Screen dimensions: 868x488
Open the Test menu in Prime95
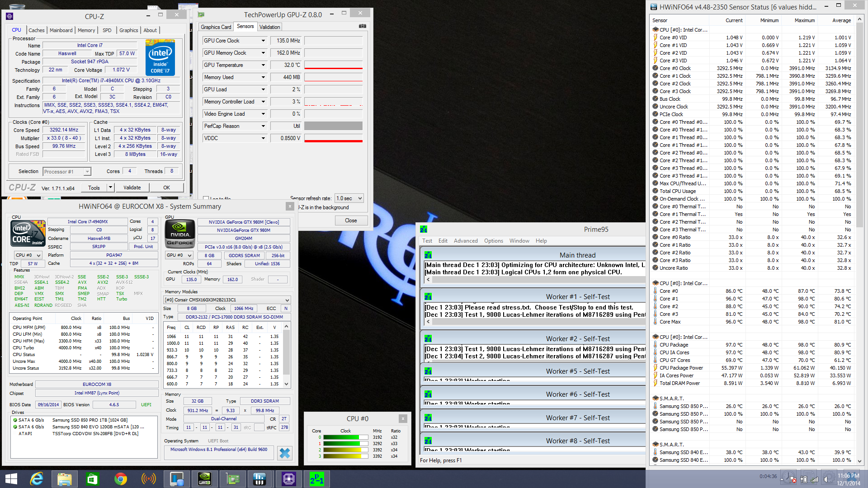click(427, 241)
